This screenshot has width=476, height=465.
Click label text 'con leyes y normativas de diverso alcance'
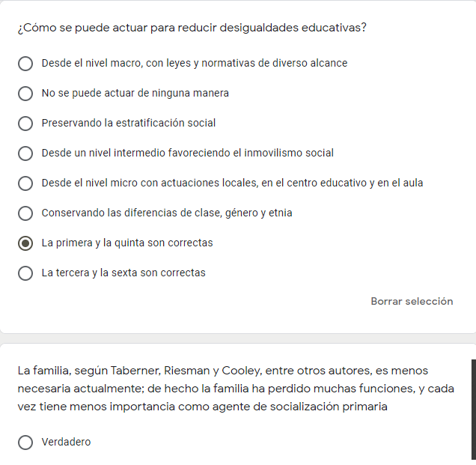(246, 64)
